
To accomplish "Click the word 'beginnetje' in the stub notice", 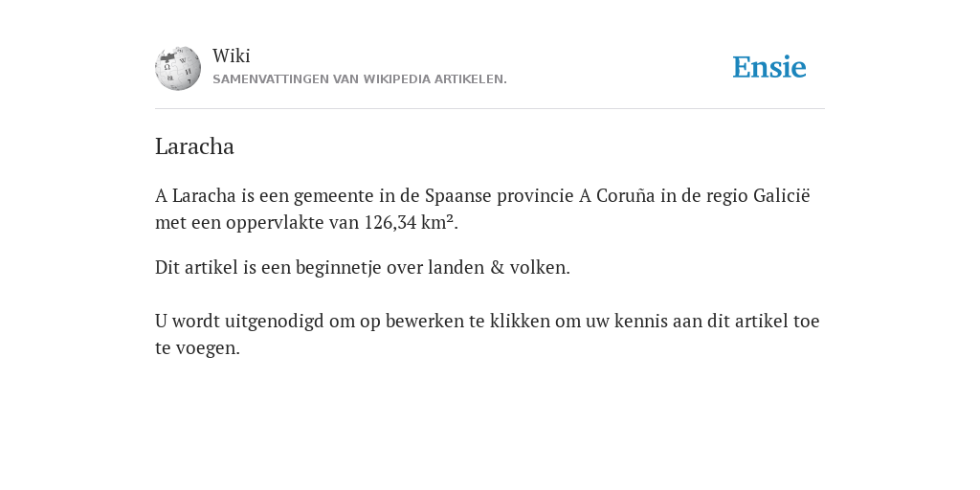I will [338, 268].
